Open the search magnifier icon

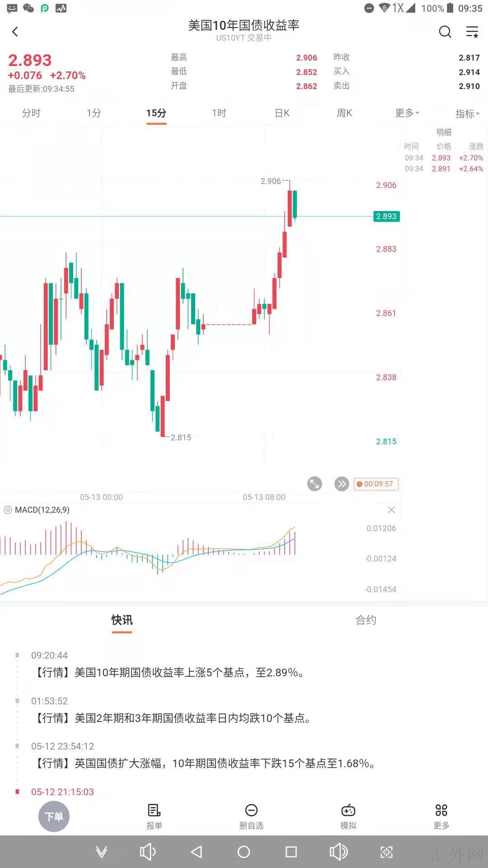(445, 32)
